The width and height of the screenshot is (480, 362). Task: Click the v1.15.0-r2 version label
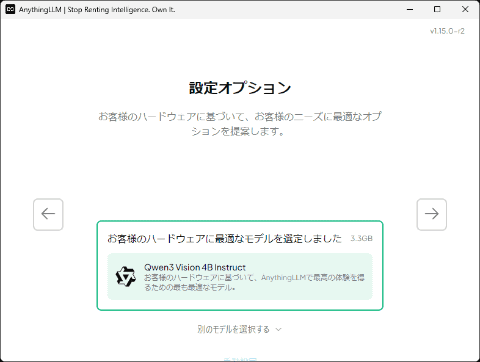(x=447, y=31)
